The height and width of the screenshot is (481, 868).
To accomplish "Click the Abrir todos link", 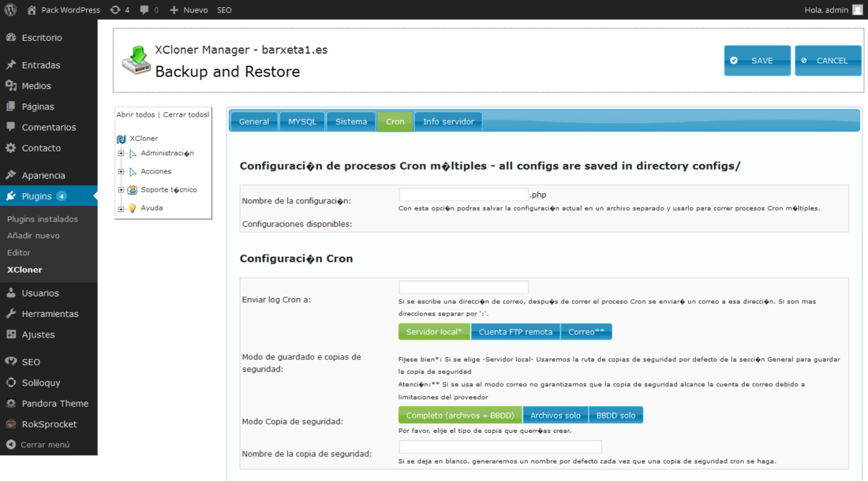I will click(136, 114).
